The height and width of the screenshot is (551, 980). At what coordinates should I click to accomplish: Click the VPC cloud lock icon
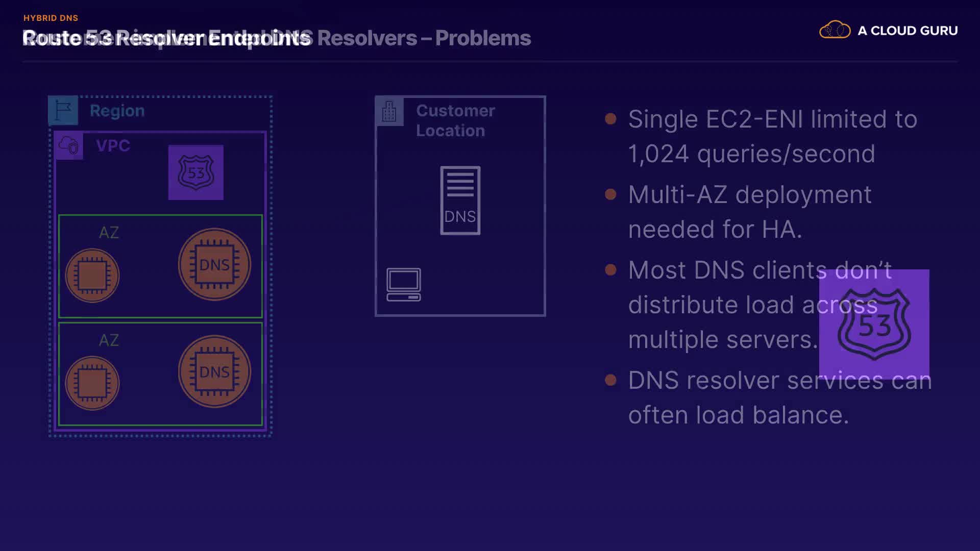69,145
